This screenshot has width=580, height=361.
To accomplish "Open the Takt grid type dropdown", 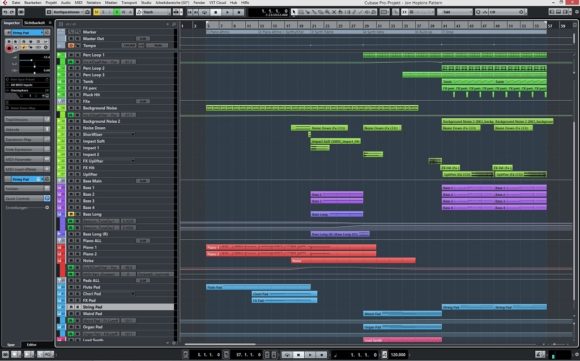I will click(x=455, y=12).
